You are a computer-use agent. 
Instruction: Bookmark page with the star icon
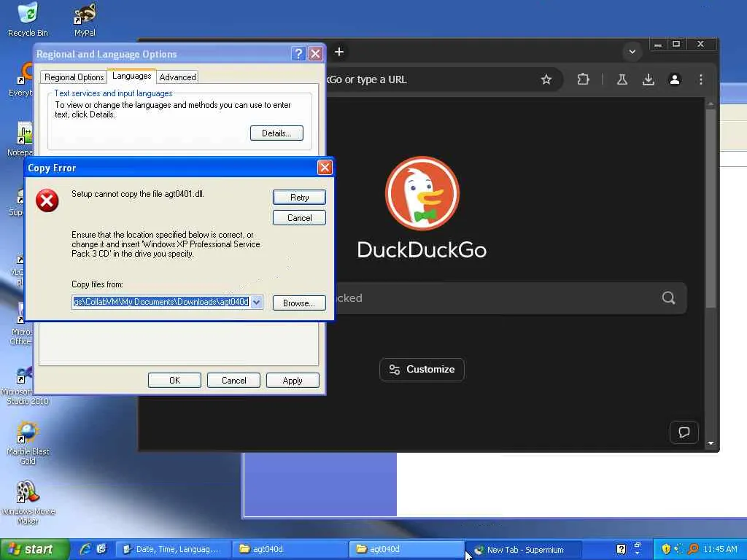(546, 79)
